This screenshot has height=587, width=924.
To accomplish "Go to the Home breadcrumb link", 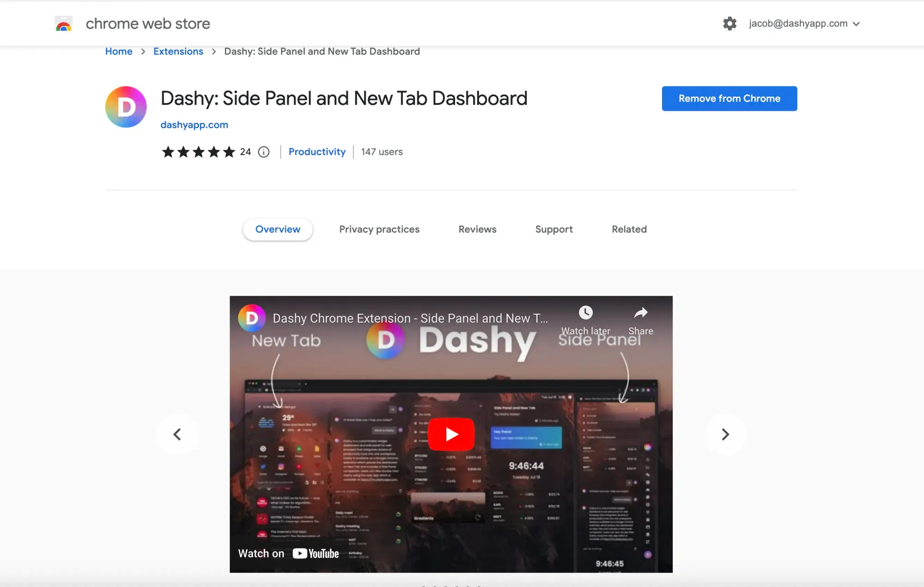I will click(x=119, y=51).
